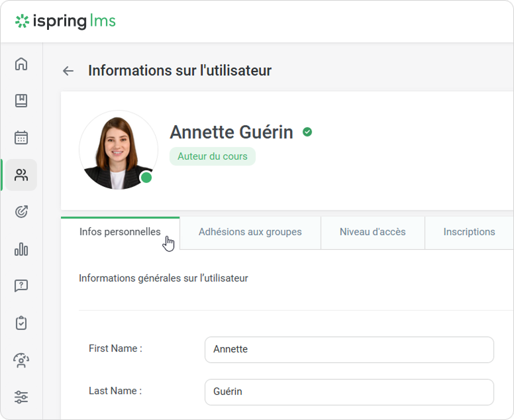
Task: Go back using the left arrow
Action: coord(68,71)
